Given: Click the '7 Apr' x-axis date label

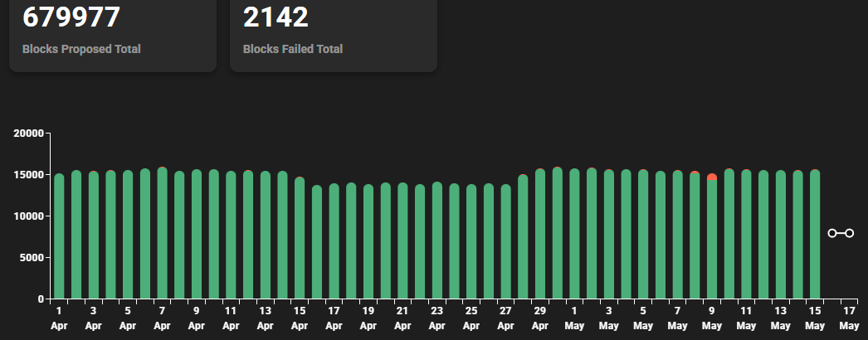Looking at the screenshot, I should pos(162,318).
